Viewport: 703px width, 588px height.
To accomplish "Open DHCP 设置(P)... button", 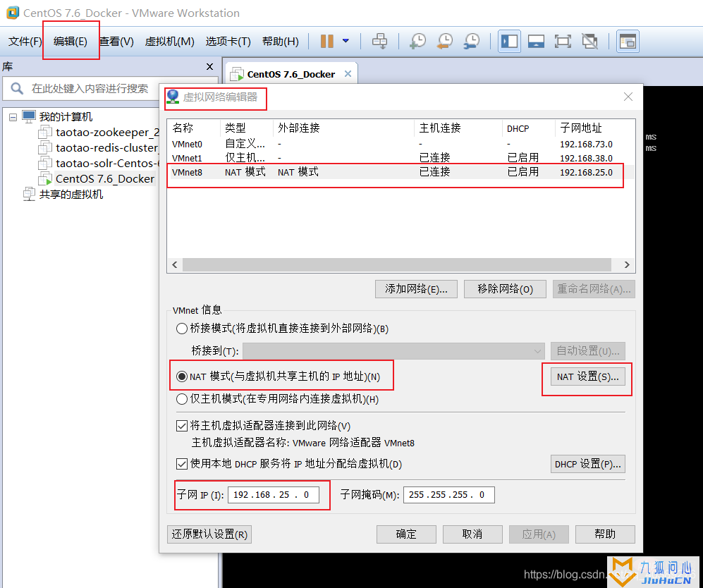I will pyautogui.click(x=588, y=465).
